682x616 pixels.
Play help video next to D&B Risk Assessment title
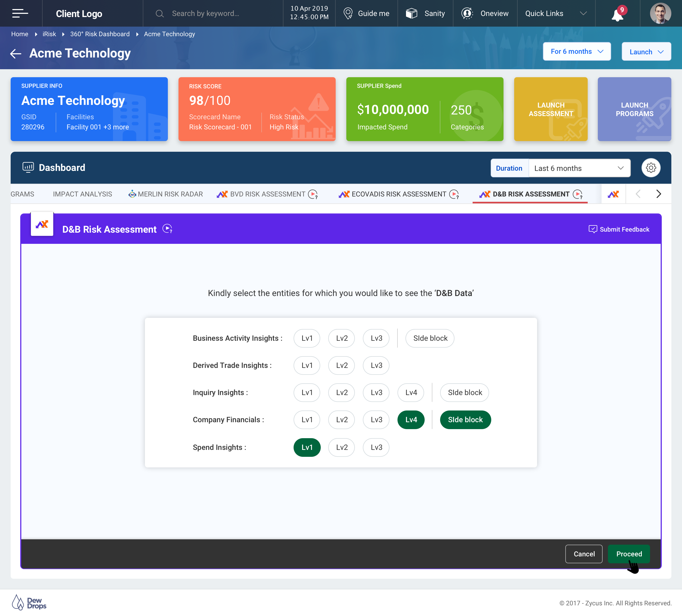pyautogui.click(x=167, y=229)
